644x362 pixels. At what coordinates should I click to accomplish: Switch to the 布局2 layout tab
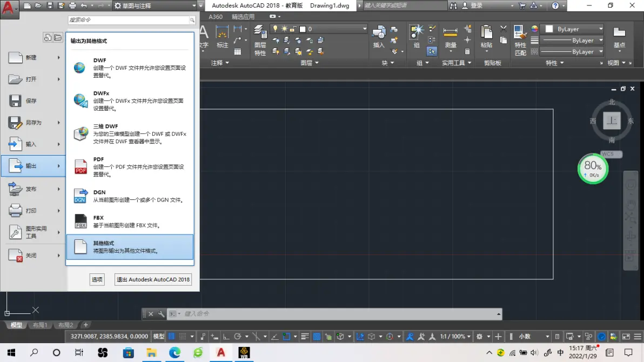tap(65, 325)
